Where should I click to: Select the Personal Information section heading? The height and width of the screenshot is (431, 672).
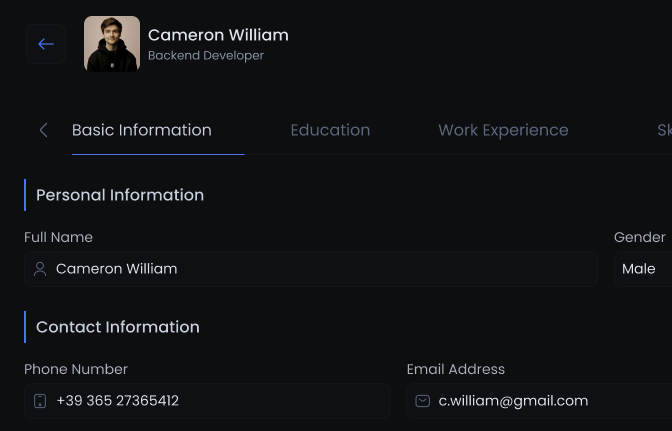pyautogui.click(x=120, y=195)
